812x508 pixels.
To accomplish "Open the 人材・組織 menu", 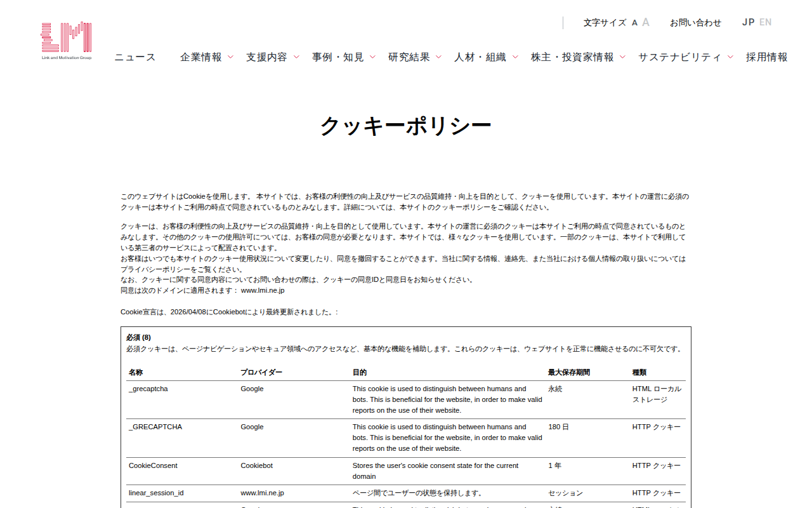I will pos(480,57).
